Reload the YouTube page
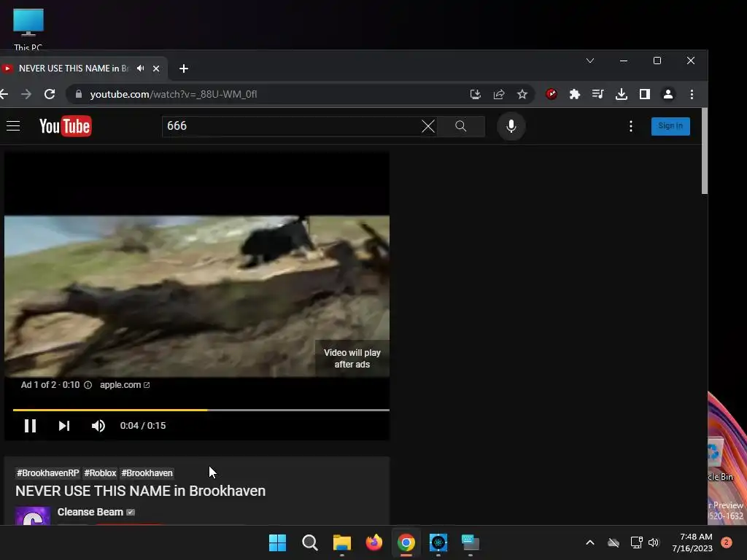 click(x=50, y=94)
